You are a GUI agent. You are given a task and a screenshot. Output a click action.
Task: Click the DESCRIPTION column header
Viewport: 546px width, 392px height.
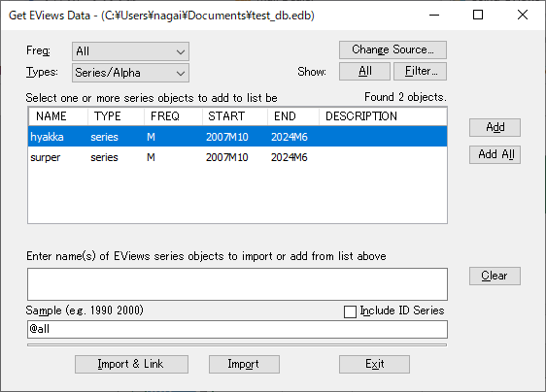coord(383,116)
